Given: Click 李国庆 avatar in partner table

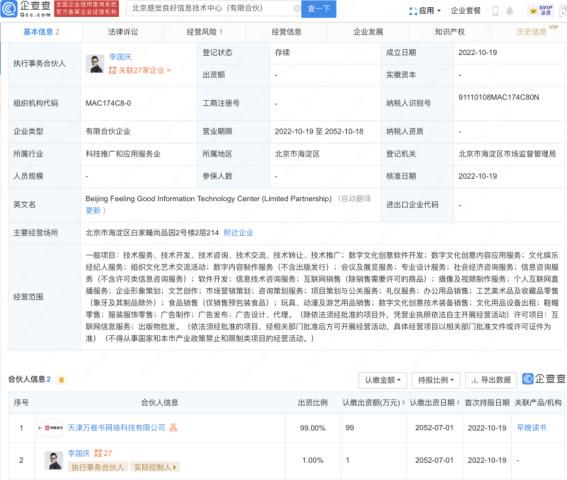Looking at the screenshot, I should point(54,460).
